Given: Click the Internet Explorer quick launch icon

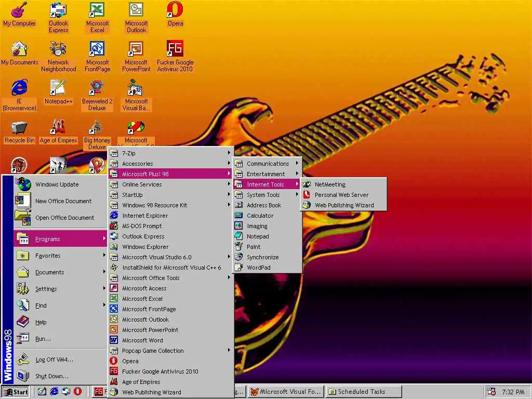Looking at the screenshot, I should [54, 392].
